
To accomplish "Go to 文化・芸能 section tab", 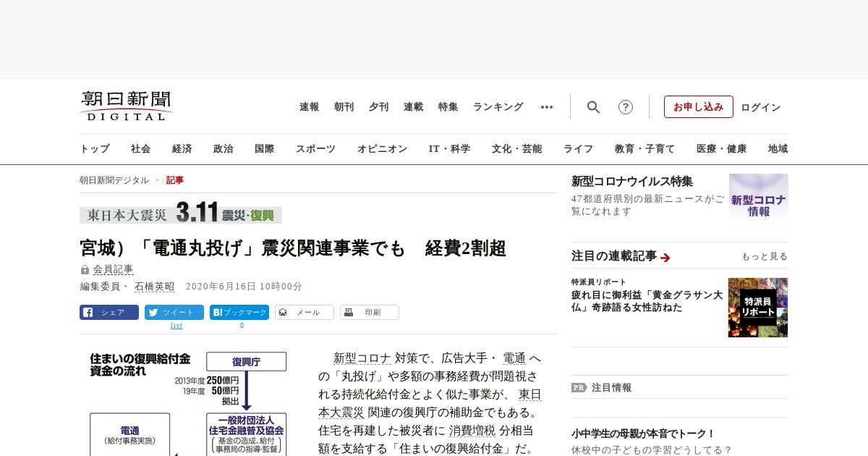I will click(x=517, y=149).
